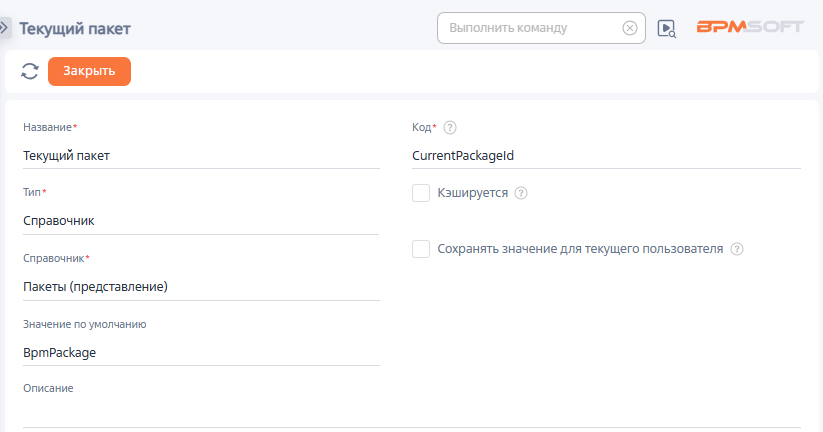This screenshot has width=823, height=432.
Task: Click the BPMSoft logo
Action: point(749,27)
